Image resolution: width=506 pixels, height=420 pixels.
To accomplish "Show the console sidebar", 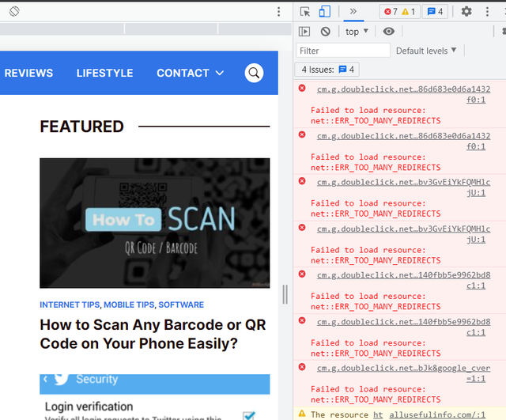I will click(304, 32).
